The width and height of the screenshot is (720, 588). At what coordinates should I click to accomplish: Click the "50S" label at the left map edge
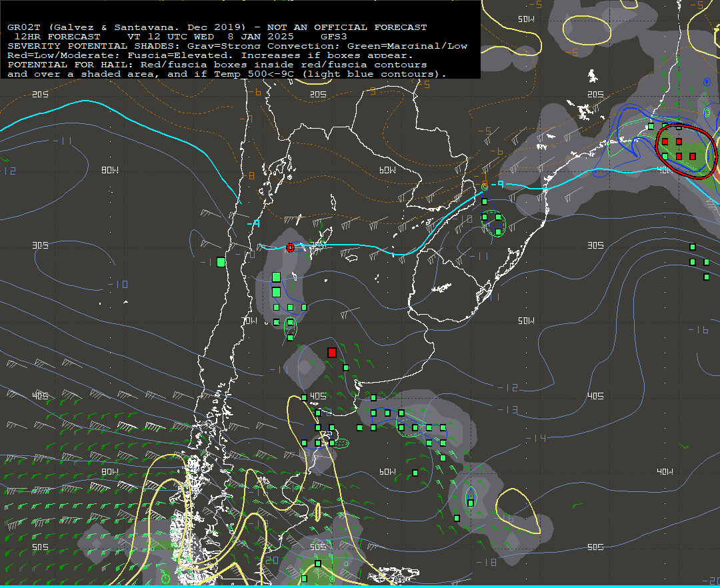point(40,547)
